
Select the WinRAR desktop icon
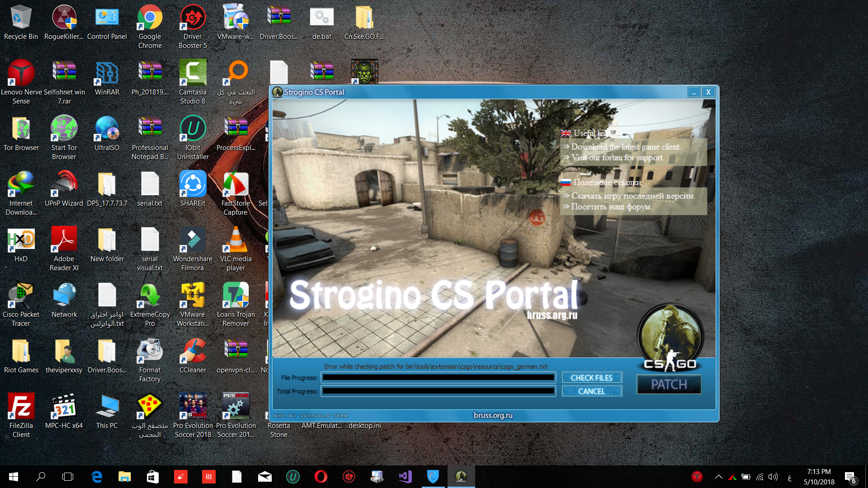[107, 78]
